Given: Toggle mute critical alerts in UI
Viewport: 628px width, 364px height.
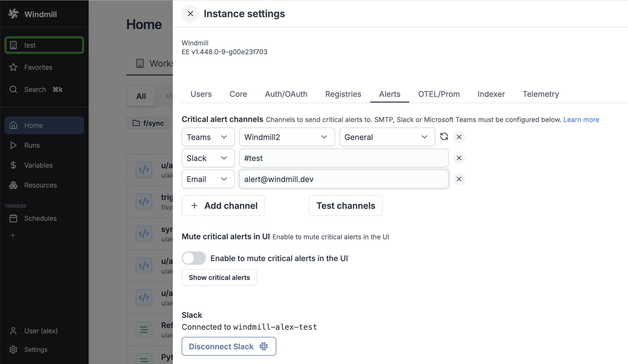Looking at the screenshot, I should click(194, 258).
